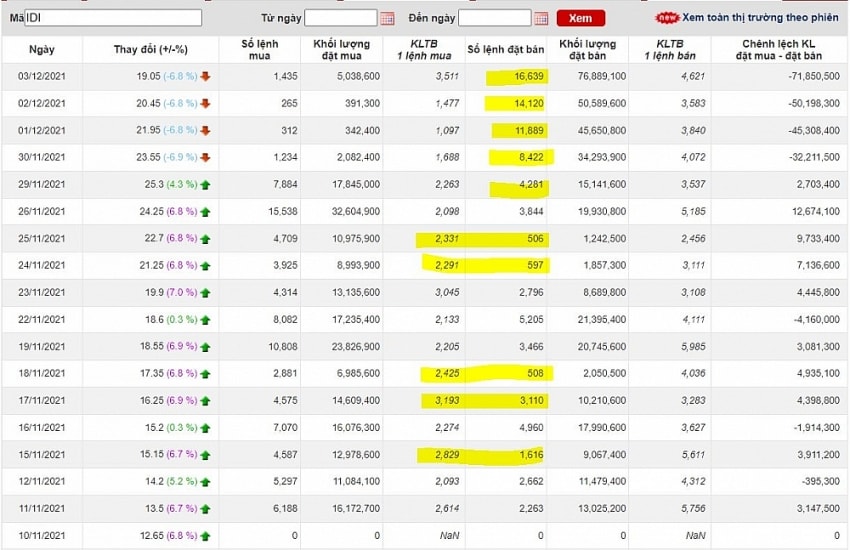Image resolution: width=850 pixels, height=550 pixels.
Task: Click the Khối lượng đặt bán header
Action: [588, 49]
